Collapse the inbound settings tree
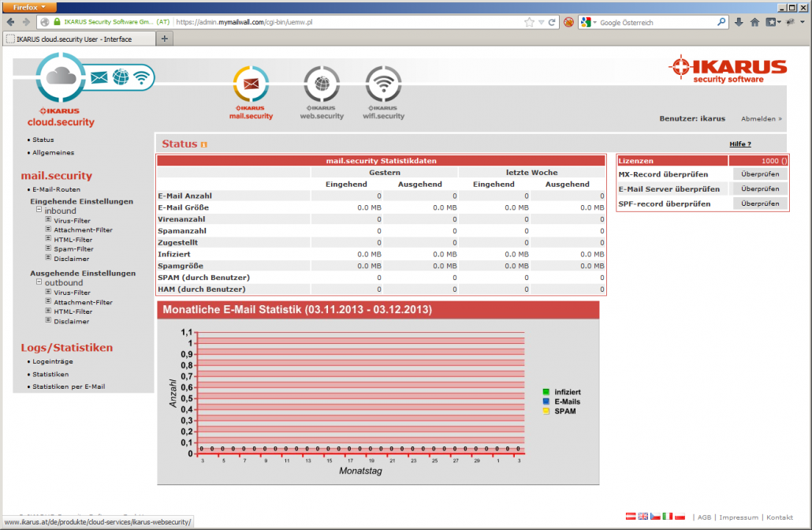 click(x=39, y=210)
